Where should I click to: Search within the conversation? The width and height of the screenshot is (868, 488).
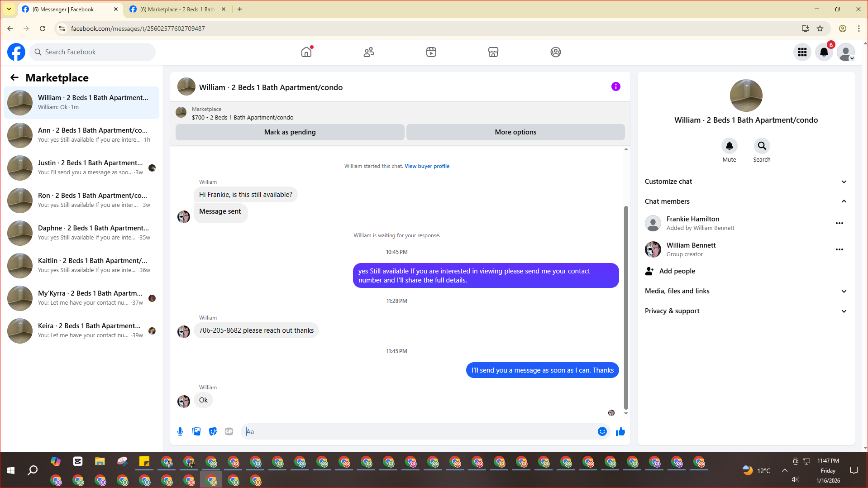(762, 146)
